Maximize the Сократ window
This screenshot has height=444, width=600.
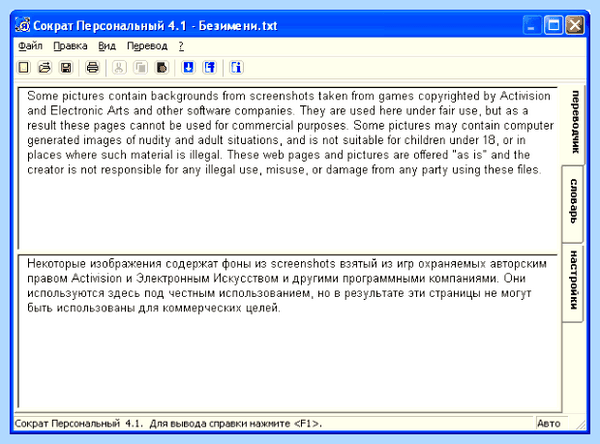coord(553,26)
